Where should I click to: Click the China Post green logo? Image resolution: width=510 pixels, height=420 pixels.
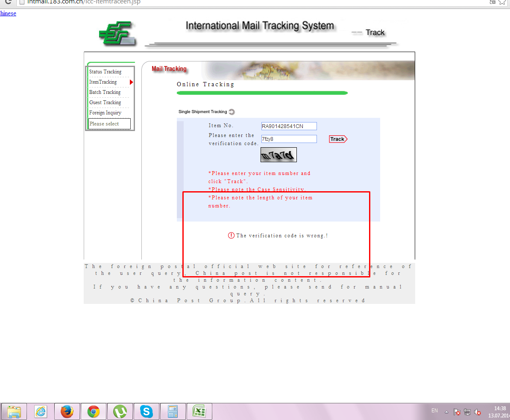[118, 33]
